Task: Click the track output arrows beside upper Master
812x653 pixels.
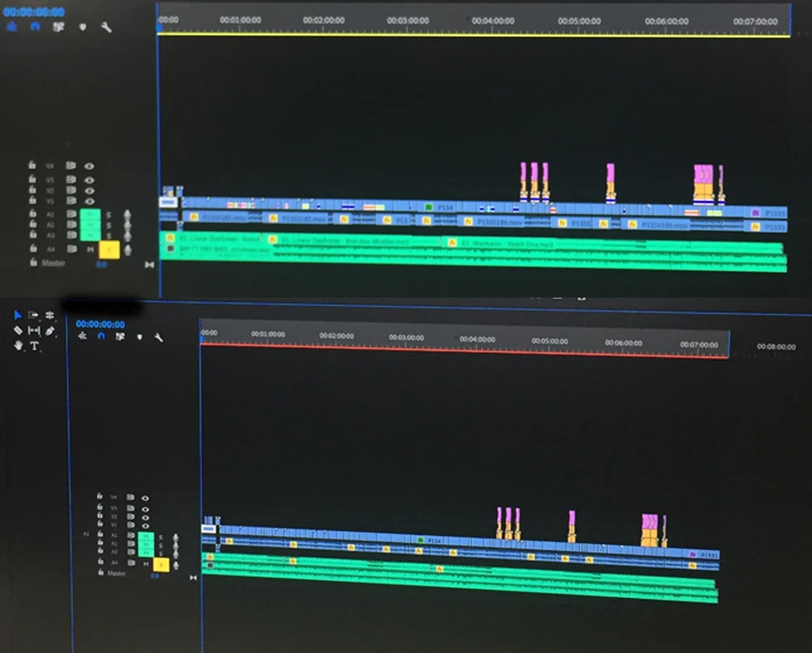Action: click(x=149, y=264)
